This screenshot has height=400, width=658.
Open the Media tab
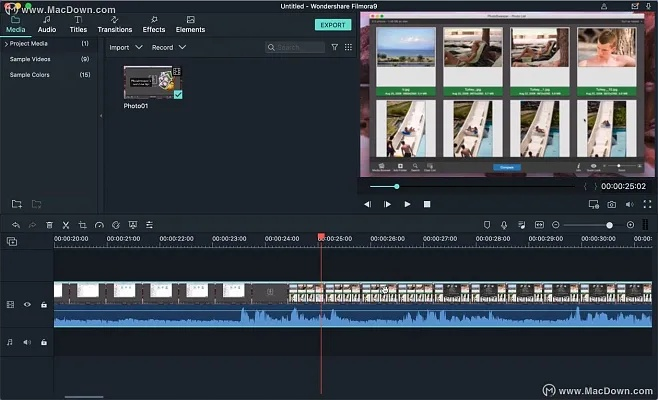point(16,25)
